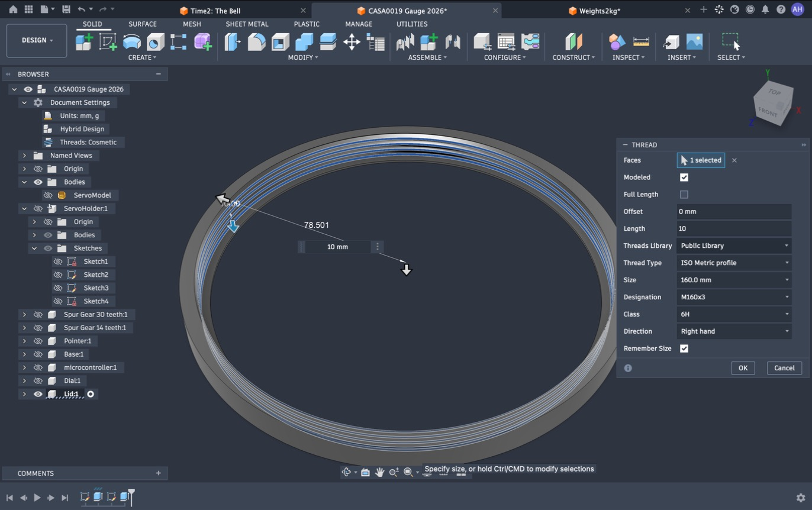Screen dimensions: 812x510
Task: Click the Offset 0 mm field
Action: [x=734, y=211]
